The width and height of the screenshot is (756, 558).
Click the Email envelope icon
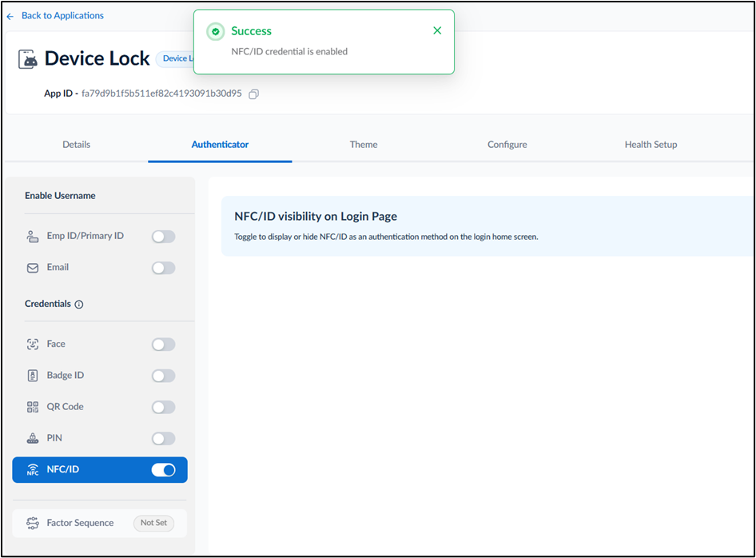click(x=32, y=268)
